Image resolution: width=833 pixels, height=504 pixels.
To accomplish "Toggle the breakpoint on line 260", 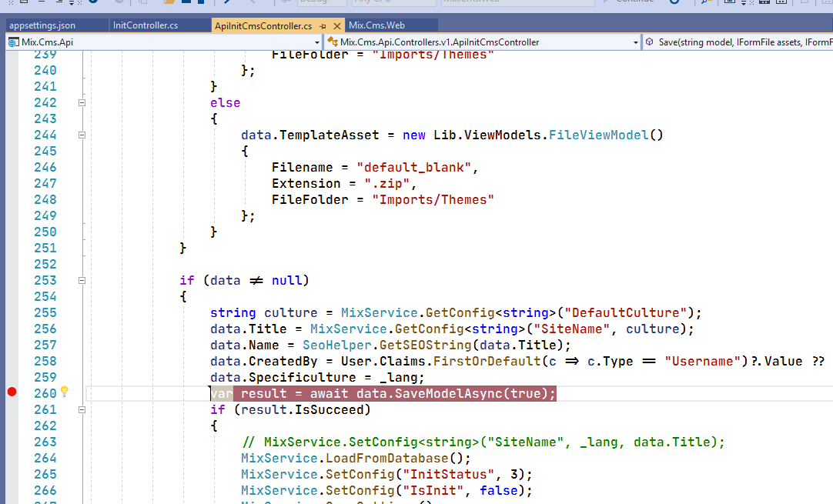I will coord(12,392).
